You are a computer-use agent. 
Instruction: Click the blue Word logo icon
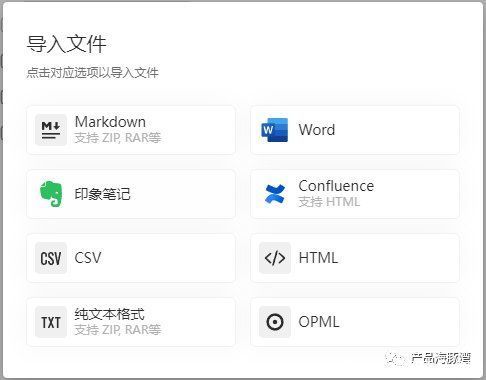coord(275,130)
